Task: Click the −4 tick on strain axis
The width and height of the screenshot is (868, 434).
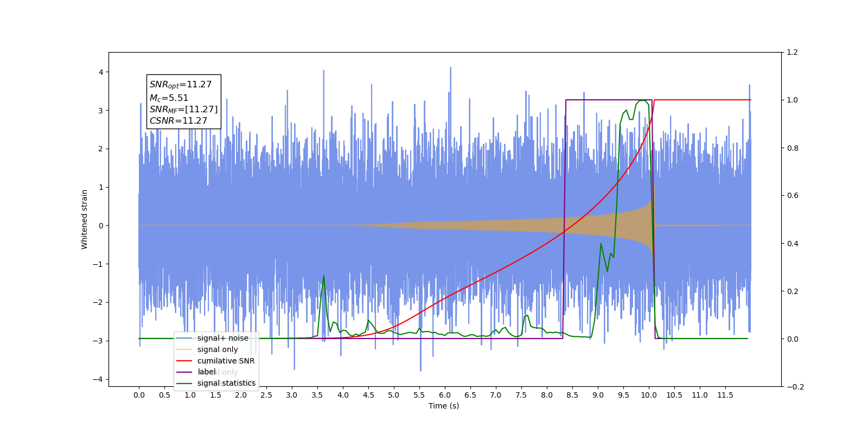Action: [x=99, y=379]
